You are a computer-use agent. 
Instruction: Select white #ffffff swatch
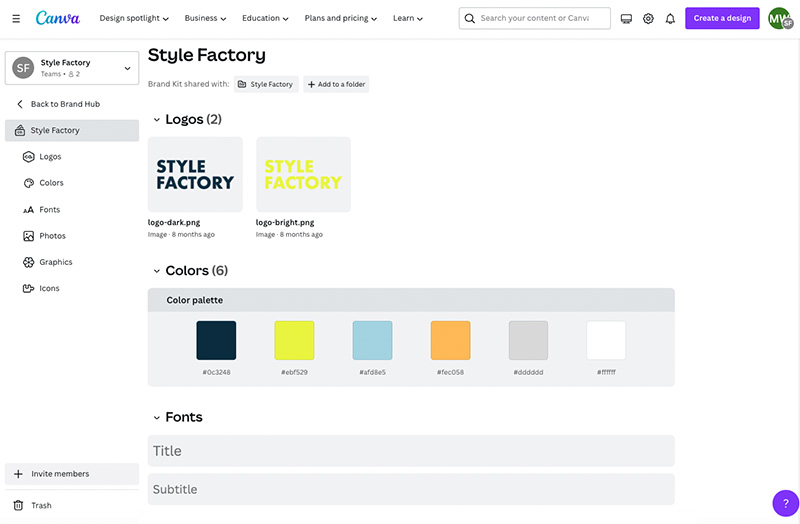[606, 340]
